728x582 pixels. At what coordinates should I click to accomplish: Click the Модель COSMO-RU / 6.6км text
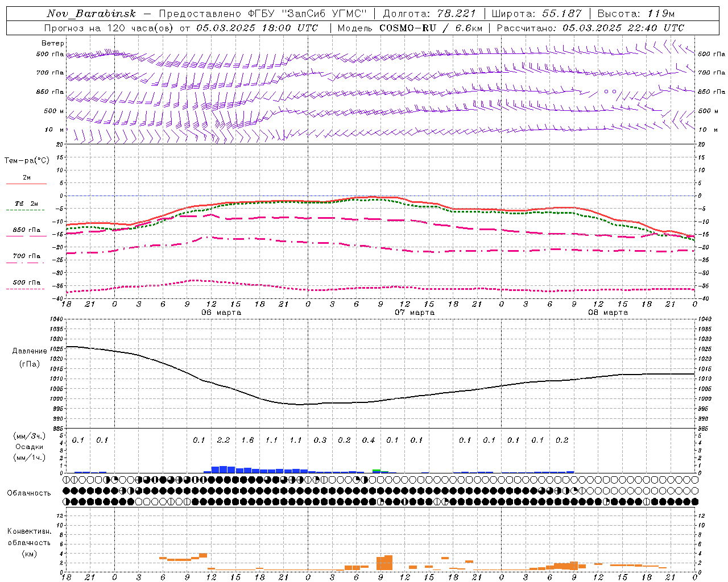(x=409, y=28)
